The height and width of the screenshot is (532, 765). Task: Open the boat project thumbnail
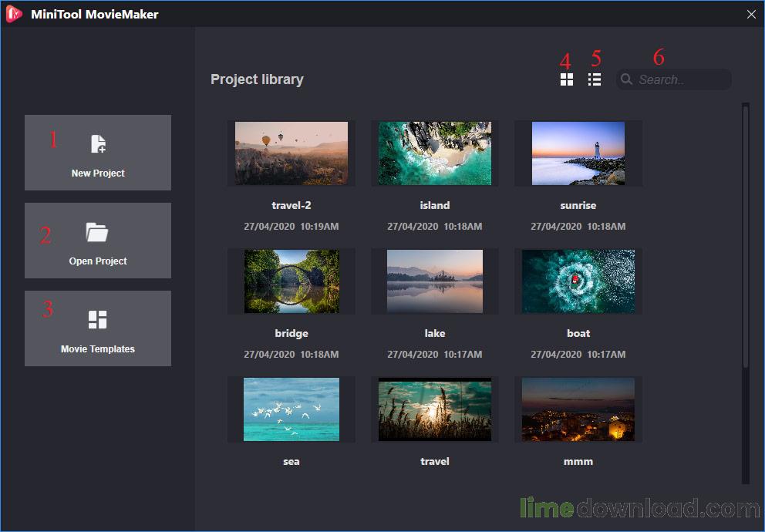(578, 281)
